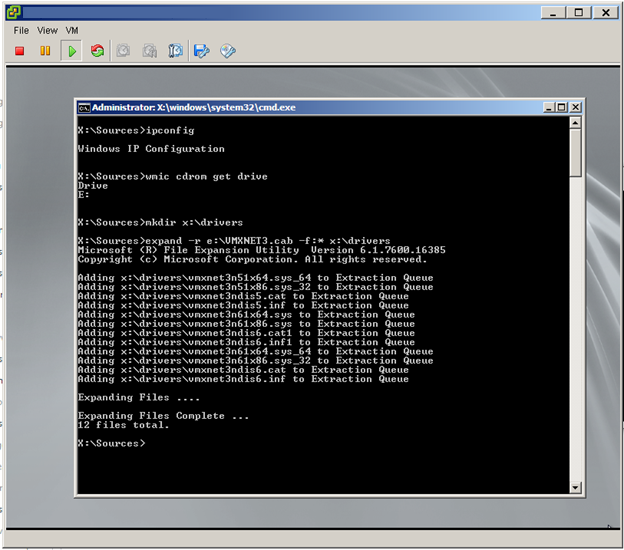Viewport: 624px width, 550px height.
Task: Click the last 'X:\Sources>' prompt
Action: pyautogui.click(x=112, y=443)
